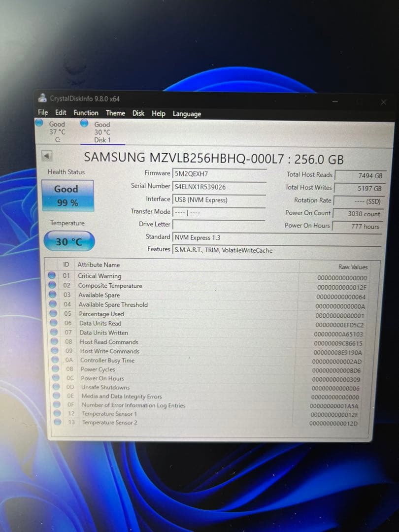Click the Unsafe Shutdowns status orb
Viewport: 399px width, 532px height.
[56, 387]
